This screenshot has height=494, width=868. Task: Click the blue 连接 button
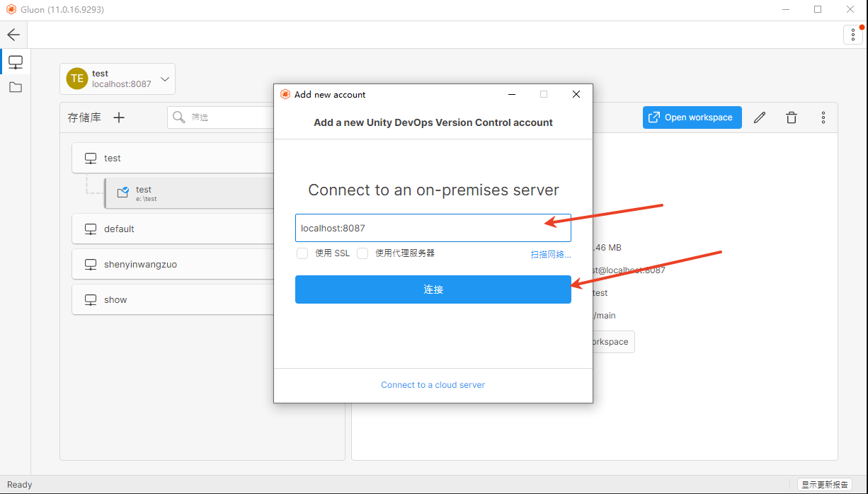[433, 289]
